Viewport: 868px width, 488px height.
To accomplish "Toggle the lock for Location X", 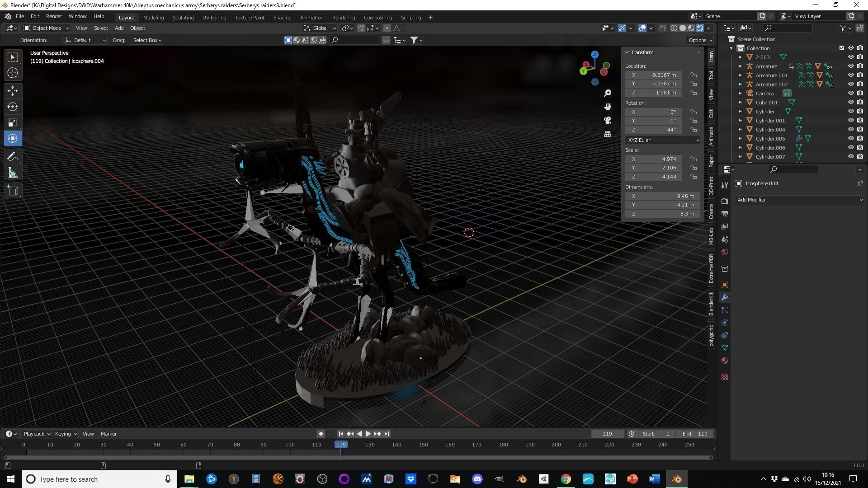I will point(693,75).
